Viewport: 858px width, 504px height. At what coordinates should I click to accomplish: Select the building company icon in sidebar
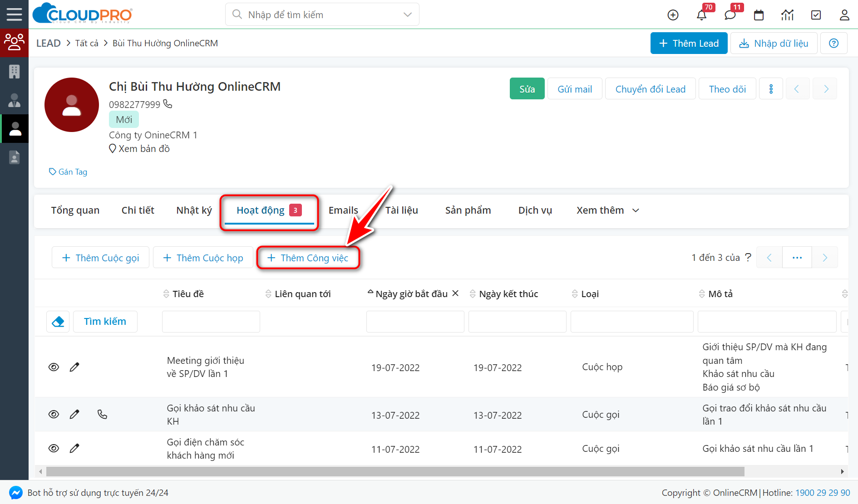[14, 71]
